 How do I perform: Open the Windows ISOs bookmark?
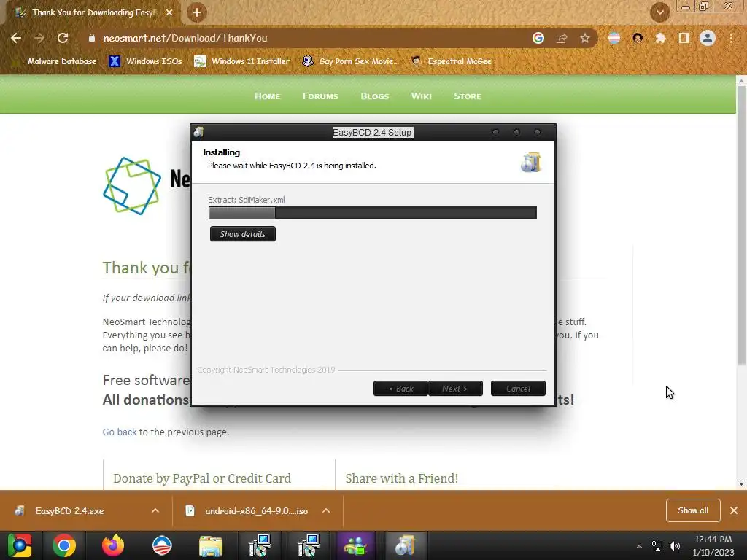[145, 61]
